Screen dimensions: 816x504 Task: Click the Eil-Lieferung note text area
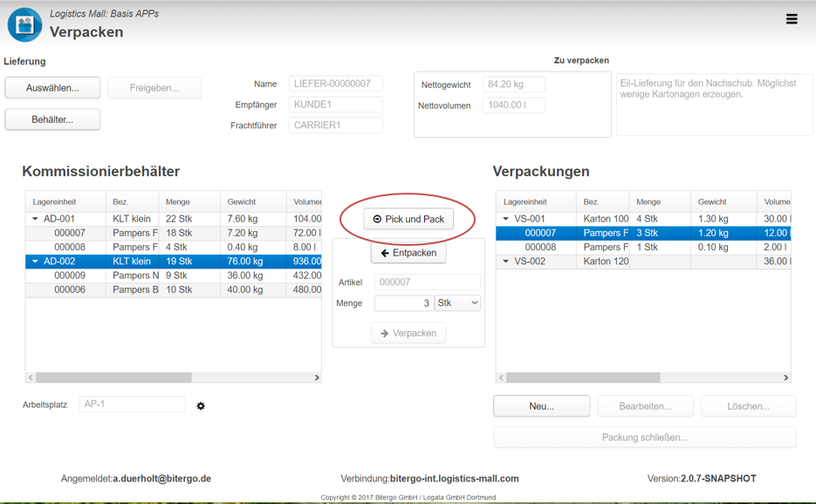click(715, 105)
